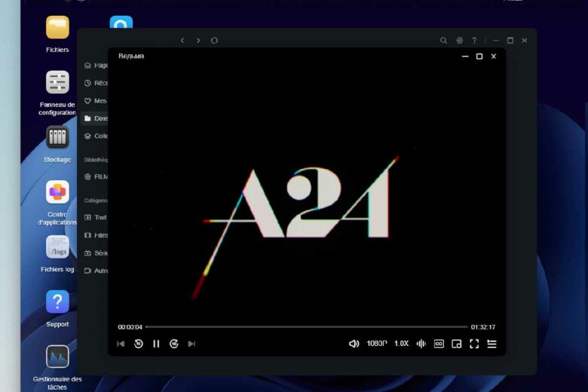Open the recent items sidebar entry
This screenshot has width=588, height=392.
[96, 83]
